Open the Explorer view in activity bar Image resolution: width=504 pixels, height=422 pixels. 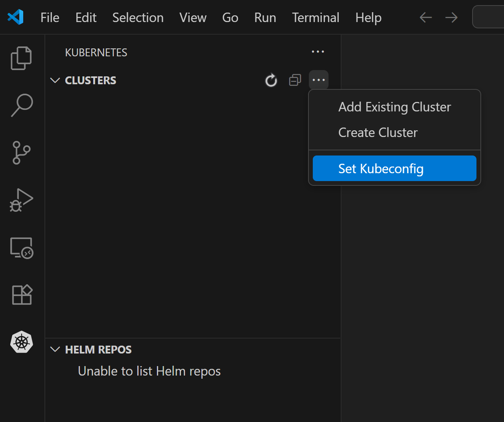[21, 58]
